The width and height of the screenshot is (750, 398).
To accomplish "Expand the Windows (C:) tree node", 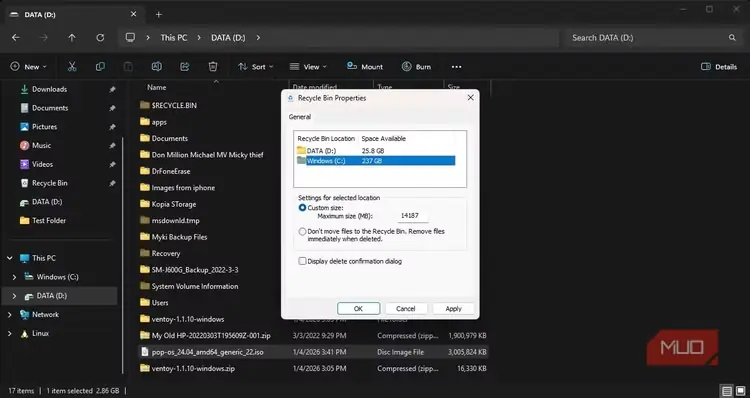I will (14, 277).
